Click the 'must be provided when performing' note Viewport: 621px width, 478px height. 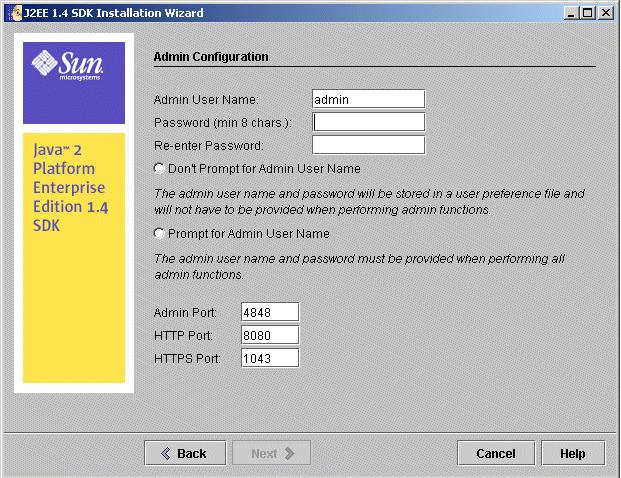(359, 266)
